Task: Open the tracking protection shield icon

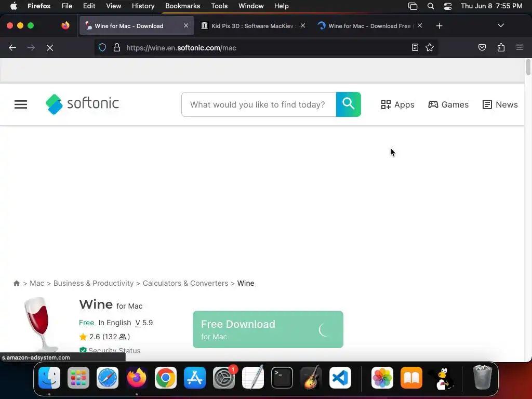Action: tap(102, 47)
